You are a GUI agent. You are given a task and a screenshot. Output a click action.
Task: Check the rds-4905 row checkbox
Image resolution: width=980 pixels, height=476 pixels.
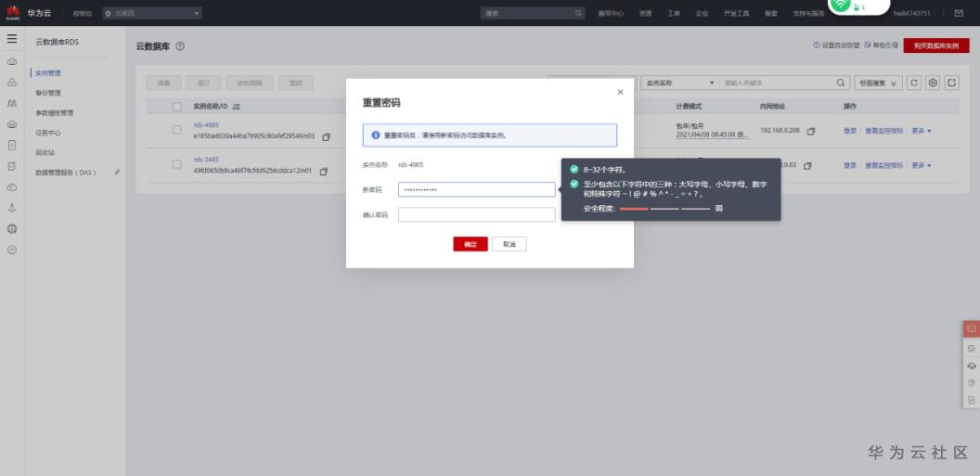(x=177, y=130)
